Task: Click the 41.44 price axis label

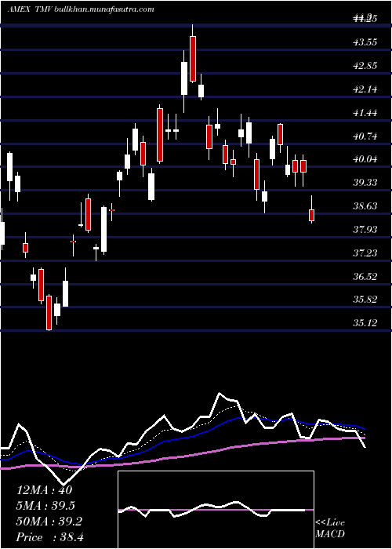Action: point(365,112)
